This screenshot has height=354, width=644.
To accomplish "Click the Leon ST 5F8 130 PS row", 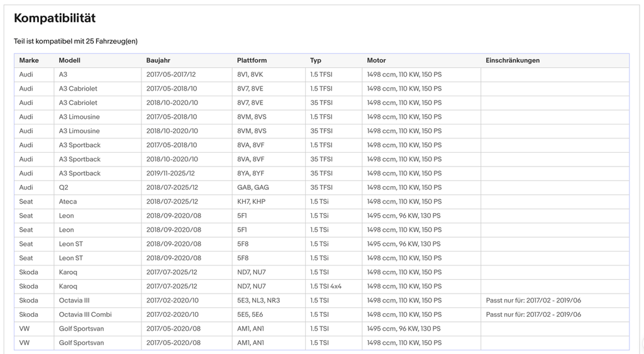I will point(321,244).
